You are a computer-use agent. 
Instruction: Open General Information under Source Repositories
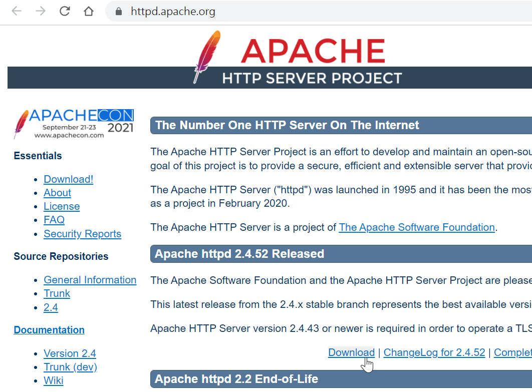click(x=90, y=280)
